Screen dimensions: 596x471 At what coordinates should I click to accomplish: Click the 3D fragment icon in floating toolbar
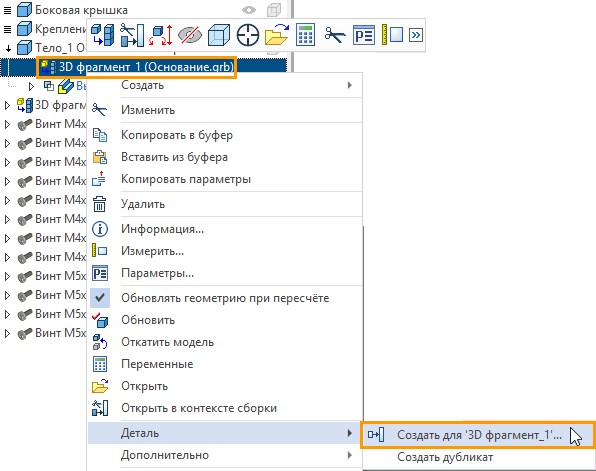coord(103,35)
